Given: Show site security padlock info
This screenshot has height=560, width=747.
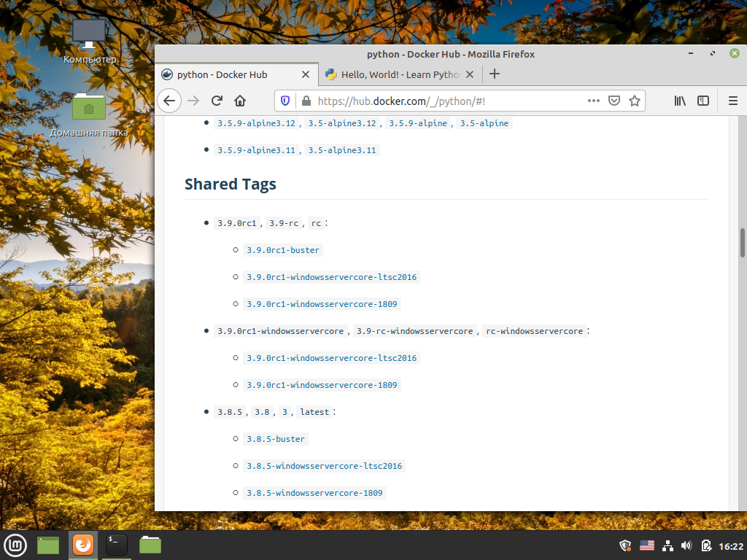Looking at the screenshot, I should (306, 101).
